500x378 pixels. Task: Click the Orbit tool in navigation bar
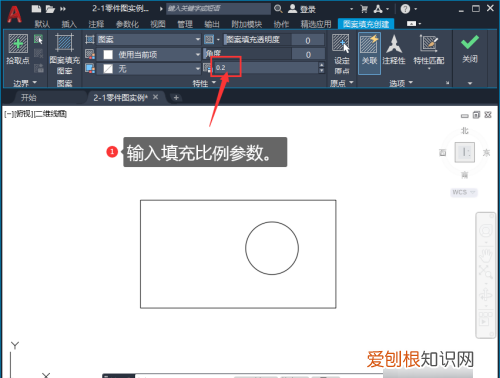(x=486, y=295)
